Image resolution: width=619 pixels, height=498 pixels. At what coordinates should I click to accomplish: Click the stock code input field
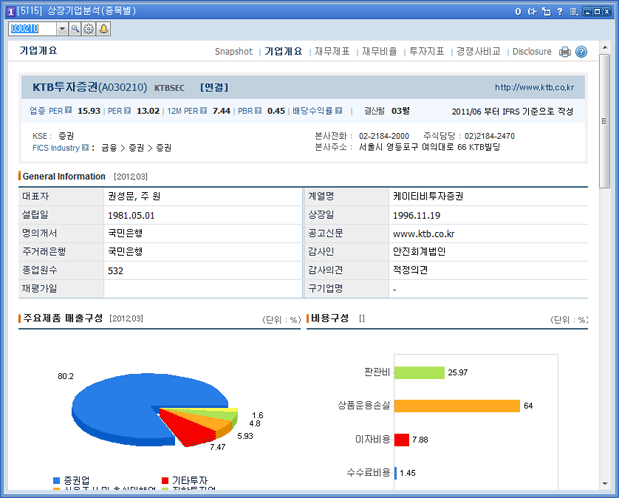pyautogui.click(x=30, y=29)
